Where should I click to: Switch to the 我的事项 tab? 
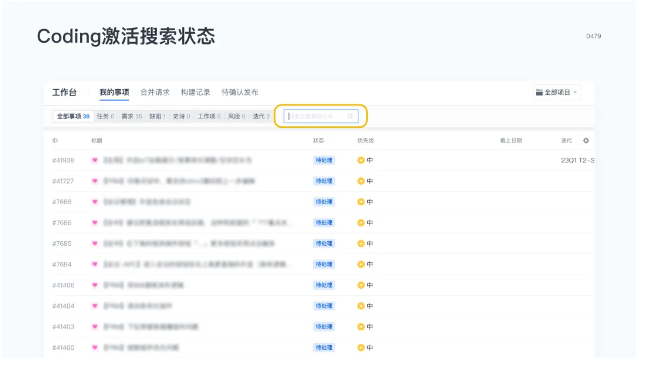pos(114,92)
